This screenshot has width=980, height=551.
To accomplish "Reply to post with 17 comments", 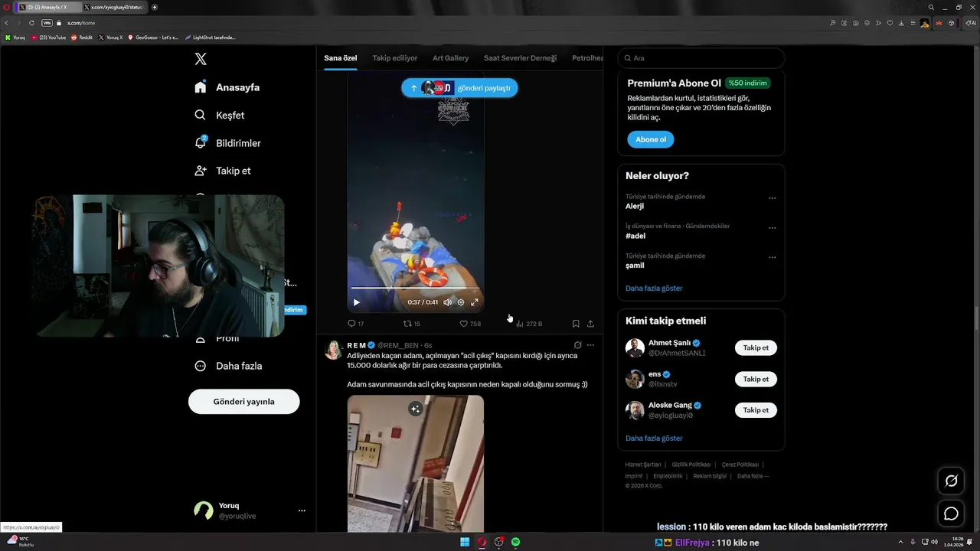I will pos(355,324).
